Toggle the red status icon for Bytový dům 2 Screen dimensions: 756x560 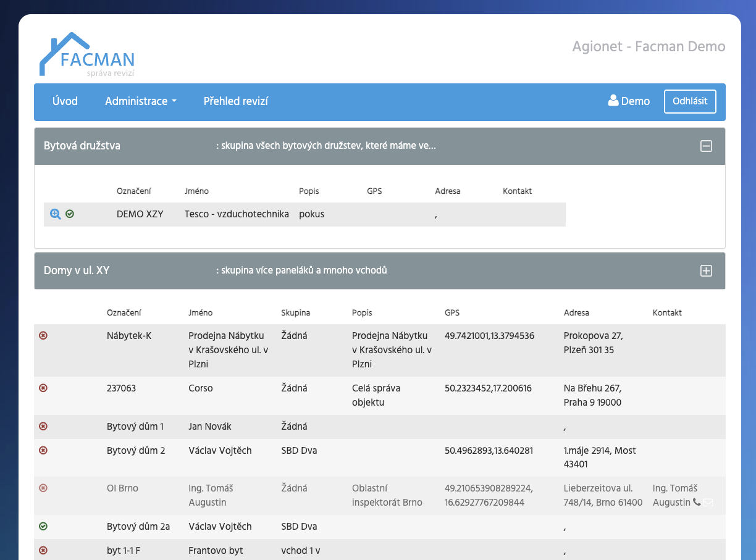coord(43,450)
